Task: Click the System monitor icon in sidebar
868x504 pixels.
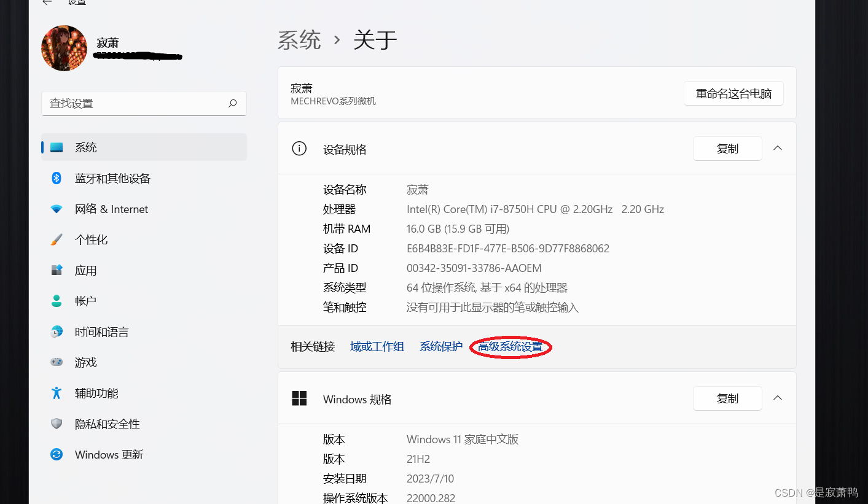Action: click(x=57, y=147)
